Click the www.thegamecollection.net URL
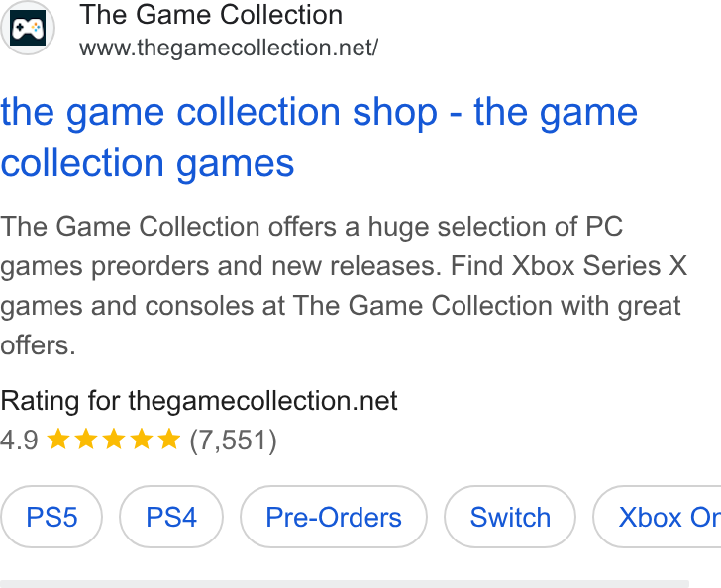Image resolution: width=721 pixels, height=588 pixels. [229, 48]
